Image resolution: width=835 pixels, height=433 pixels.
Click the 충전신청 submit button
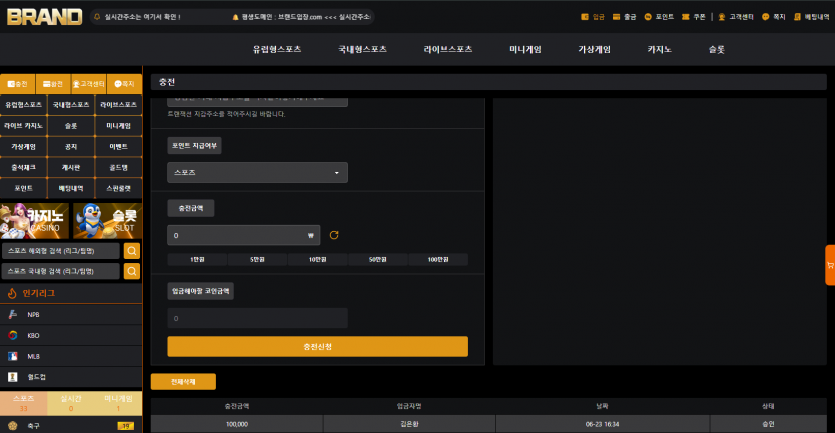[317, 347]
